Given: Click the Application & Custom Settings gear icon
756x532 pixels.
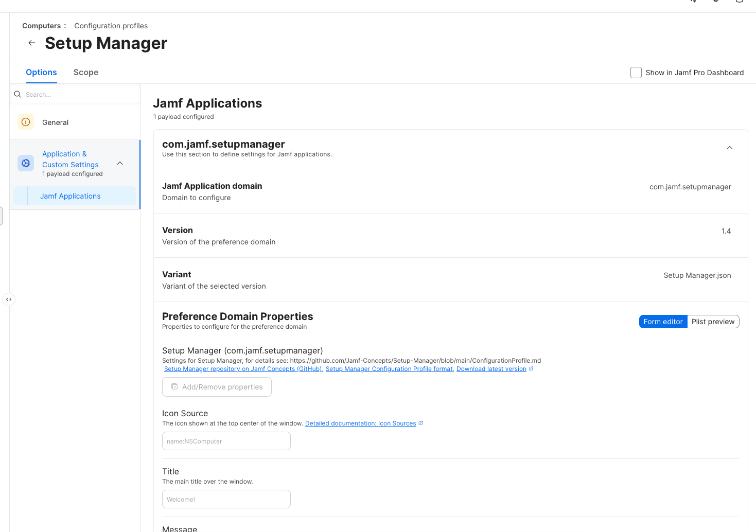Looking at the screenshot, I should click(x=26, y=163).
